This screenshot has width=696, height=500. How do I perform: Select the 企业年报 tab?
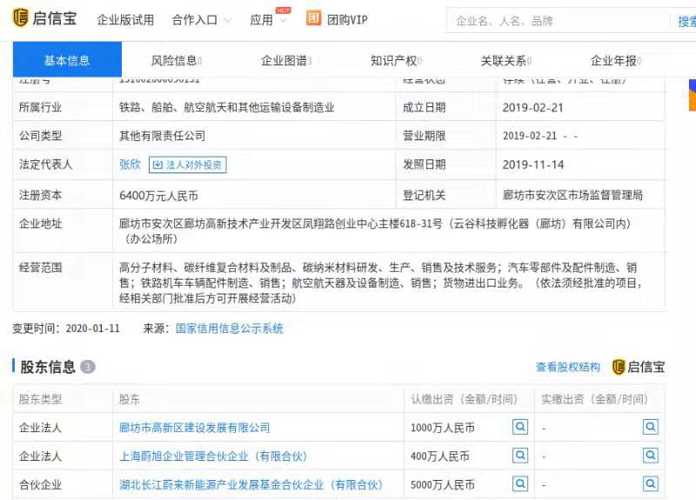coord(616,60)
